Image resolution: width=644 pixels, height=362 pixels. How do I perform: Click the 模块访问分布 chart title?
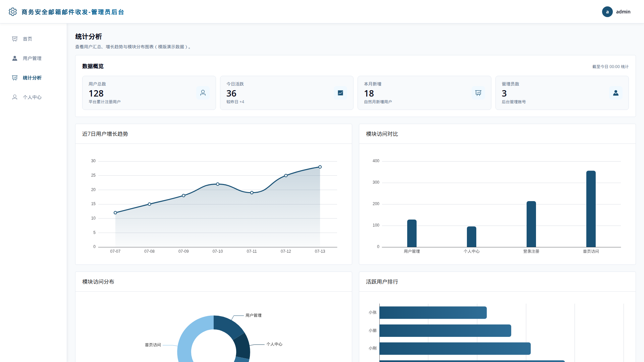coord(98,282)
